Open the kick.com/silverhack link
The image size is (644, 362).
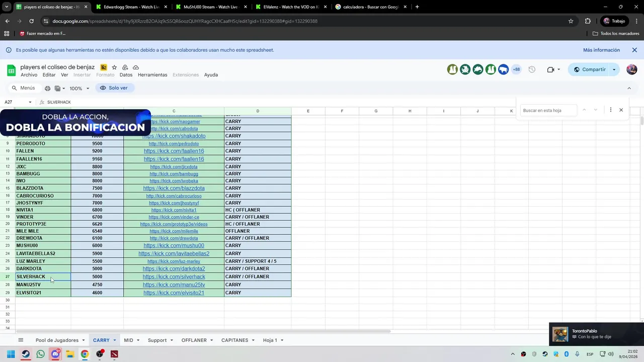click(174, 277)
